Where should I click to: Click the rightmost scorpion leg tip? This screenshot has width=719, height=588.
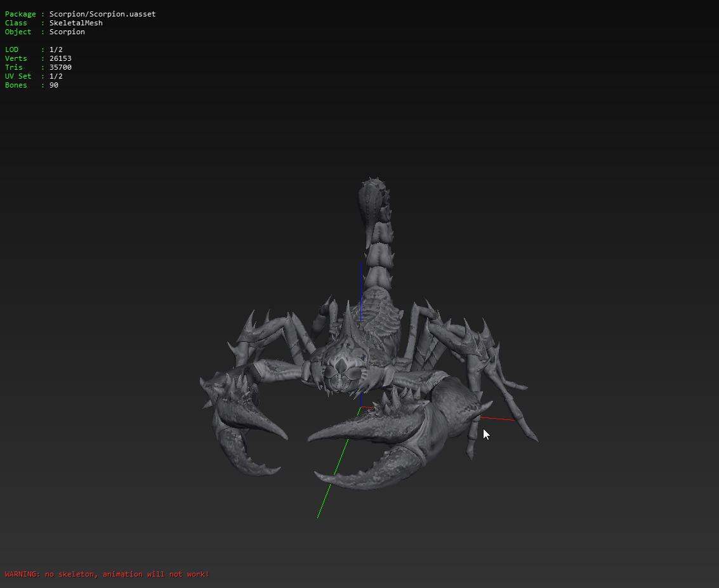tap(535, 438)
